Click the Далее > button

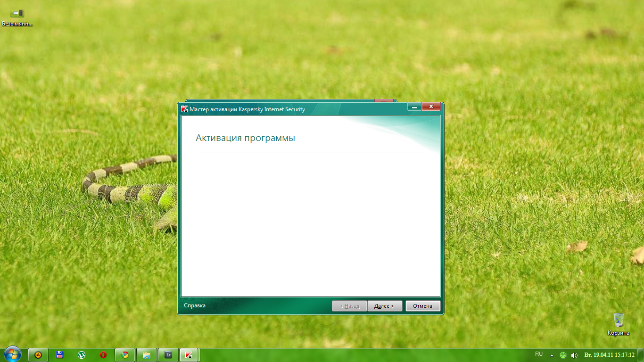click(x=384, y=306)
